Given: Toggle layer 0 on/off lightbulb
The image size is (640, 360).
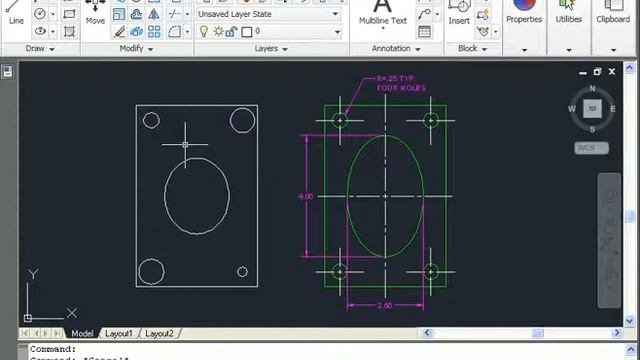Looking at the screenshot, I should pos(203,31).
